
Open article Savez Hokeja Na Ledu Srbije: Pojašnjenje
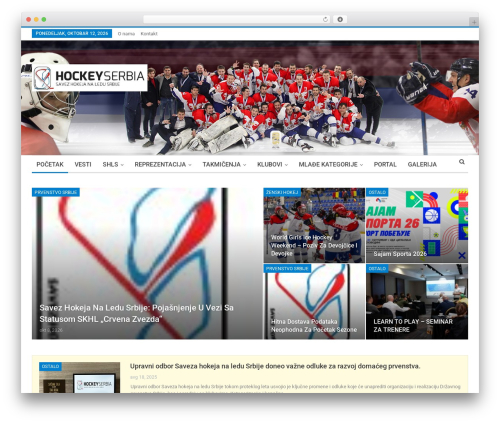(136, 313)
